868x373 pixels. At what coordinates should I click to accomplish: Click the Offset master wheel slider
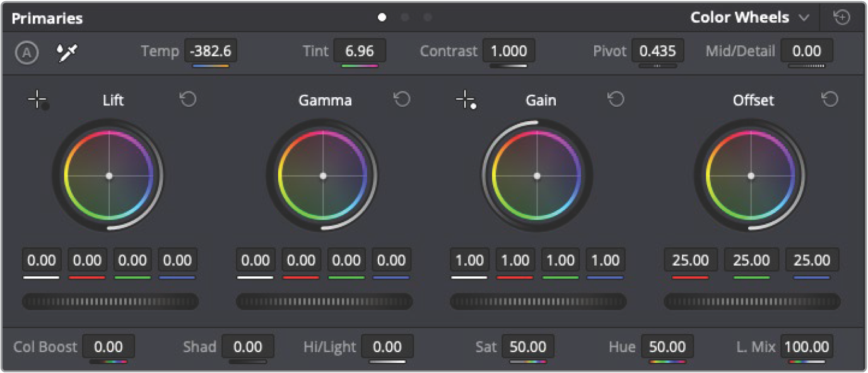pyautogui.click(x=752, y=302)
